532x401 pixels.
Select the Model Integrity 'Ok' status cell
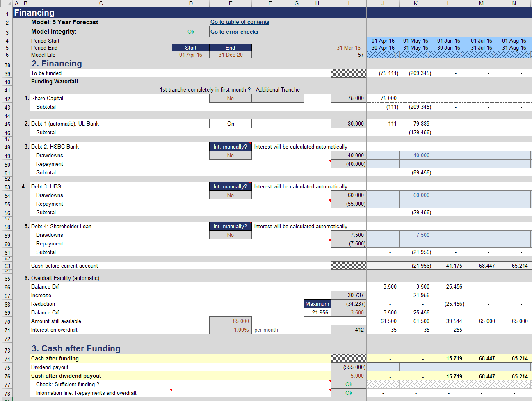[x=191, y=32]
